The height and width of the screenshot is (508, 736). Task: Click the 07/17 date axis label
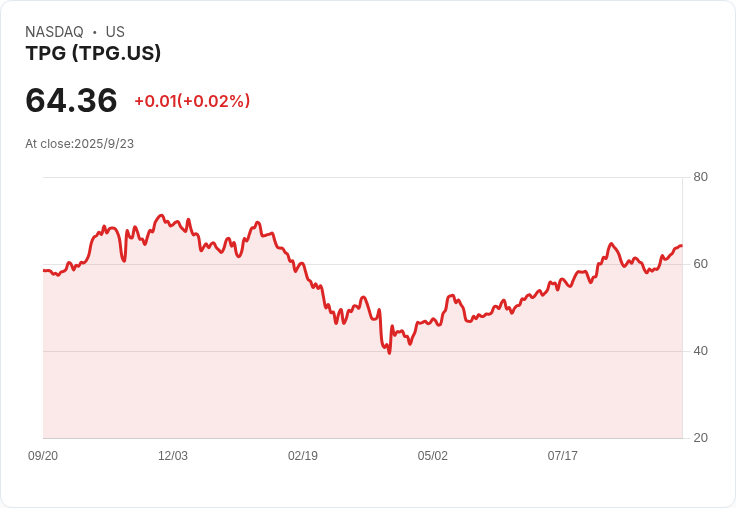(x=562, y=456)
